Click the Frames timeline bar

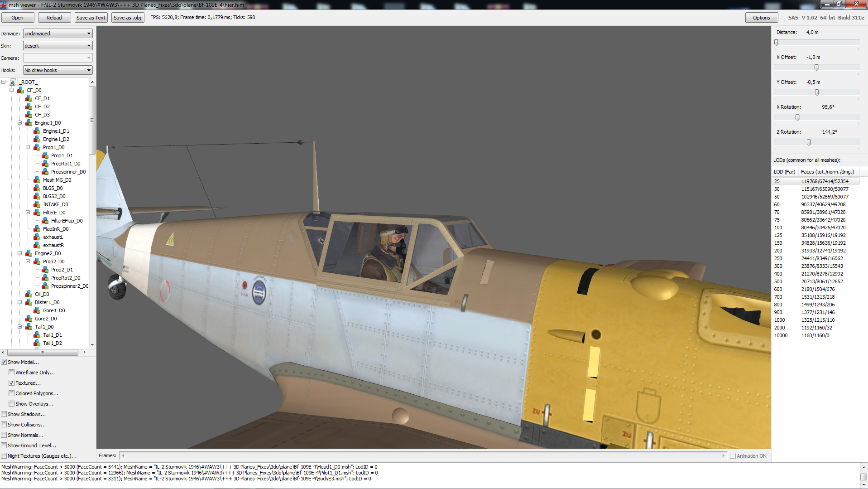tap(423, 456)
